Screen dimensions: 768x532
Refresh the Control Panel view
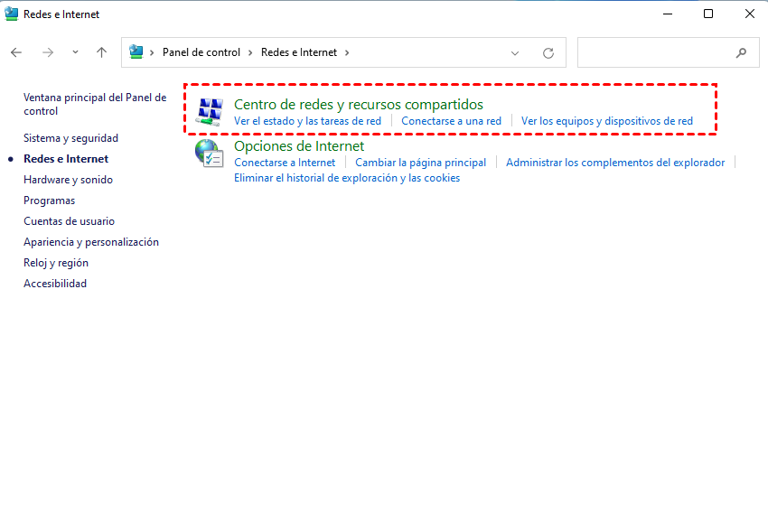548,53
